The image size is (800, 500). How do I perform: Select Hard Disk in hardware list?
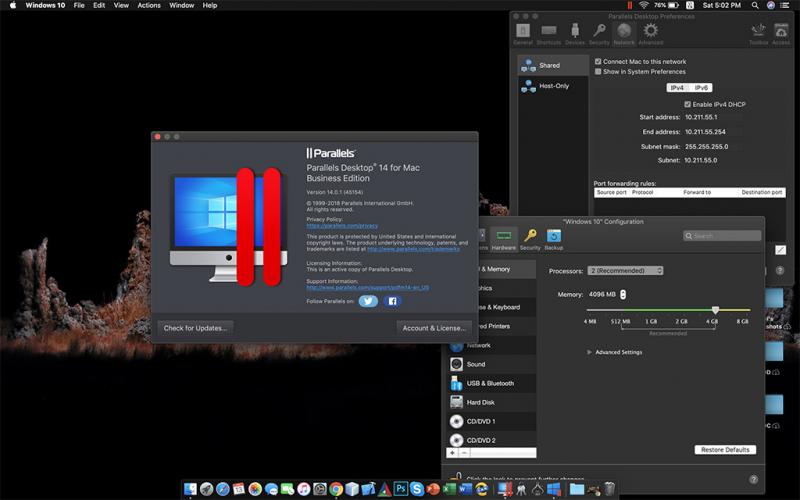[x=492, y=402]
